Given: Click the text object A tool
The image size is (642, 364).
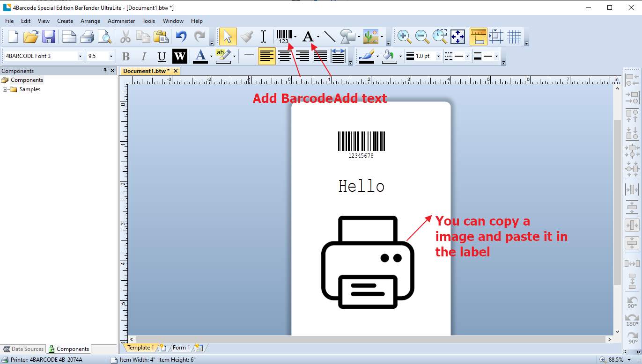Looking at the screenshot, I should point(308,37).
